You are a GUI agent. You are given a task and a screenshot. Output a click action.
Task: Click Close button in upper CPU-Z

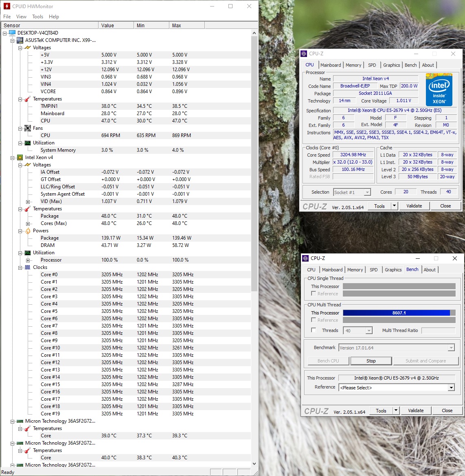(445, 206)
